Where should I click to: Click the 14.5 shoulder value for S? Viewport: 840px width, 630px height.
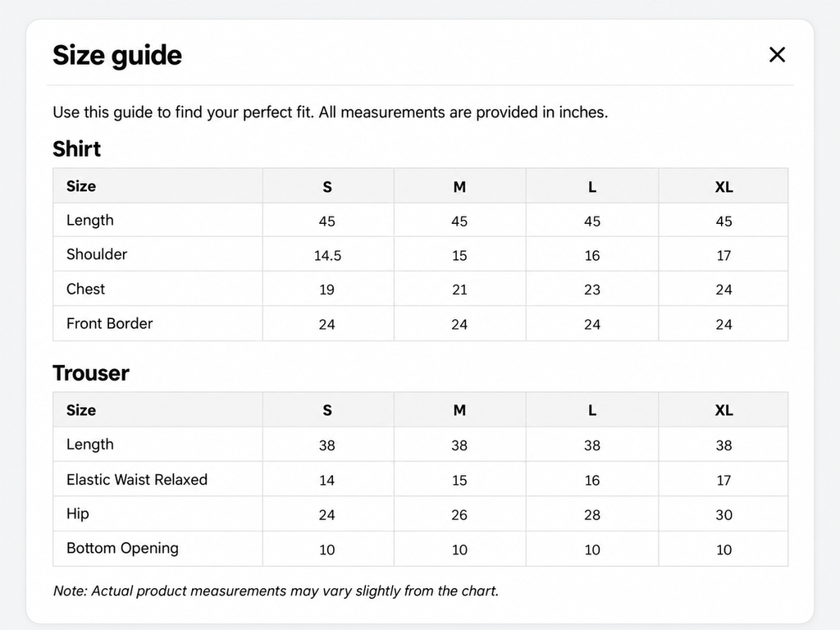[327, 256]
